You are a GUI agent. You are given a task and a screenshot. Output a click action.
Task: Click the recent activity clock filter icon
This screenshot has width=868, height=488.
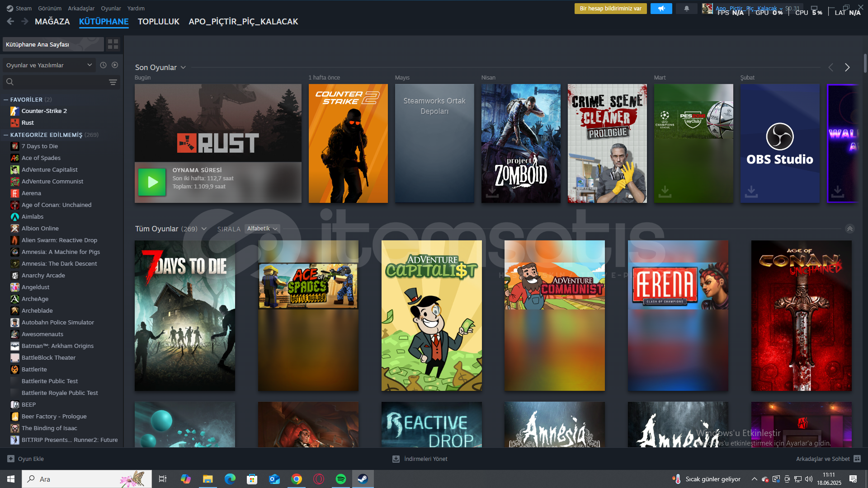[x=103, y=65]
